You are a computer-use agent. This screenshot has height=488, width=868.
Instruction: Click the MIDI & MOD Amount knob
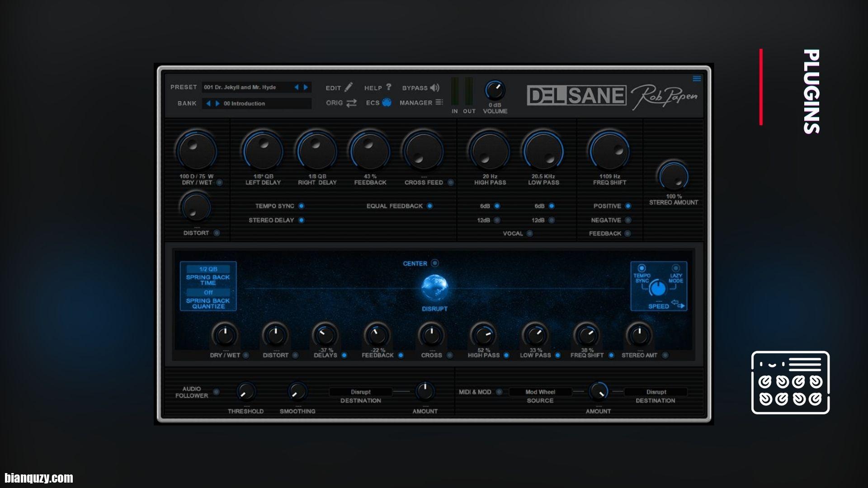598,392
